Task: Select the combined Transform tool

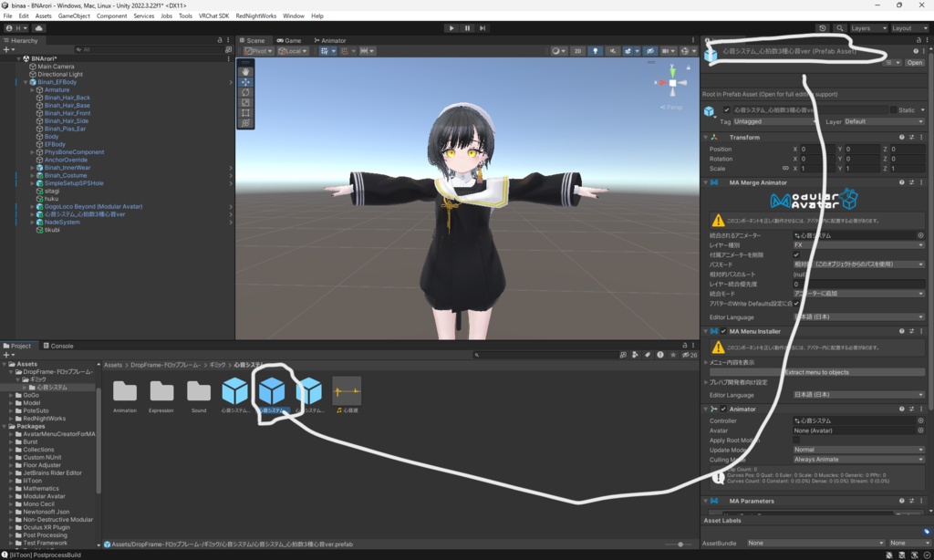Action: pyautogui.click(x=245, y=123)
